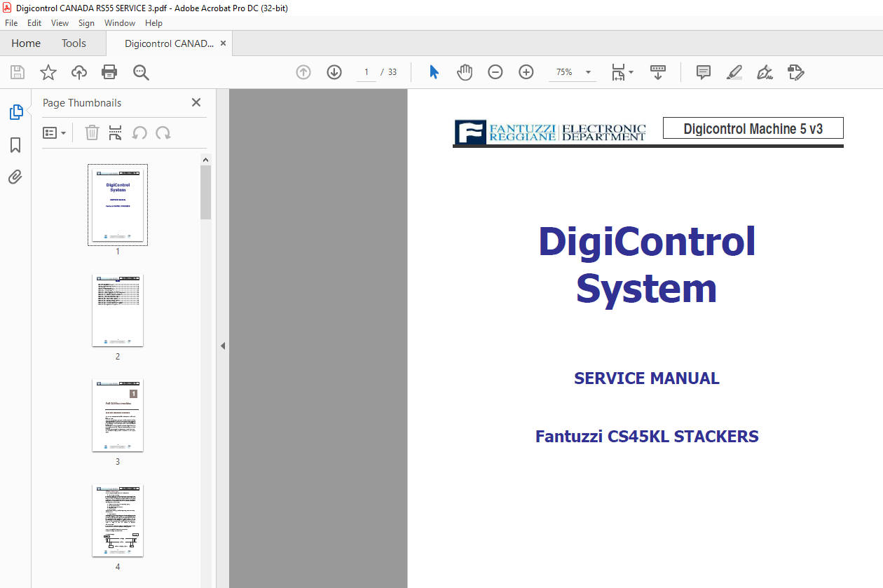Open the Sign document pen tool
Viewport: 883px width, 588px height.
point(765,72)
